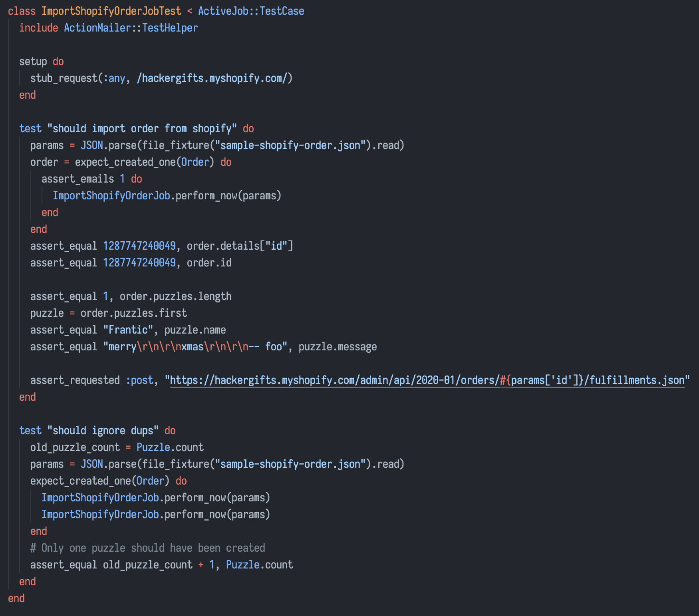This screenshot has height=616, width=699.
Task: Click order.details["id"] expression
Action: (x=240, y=246)
